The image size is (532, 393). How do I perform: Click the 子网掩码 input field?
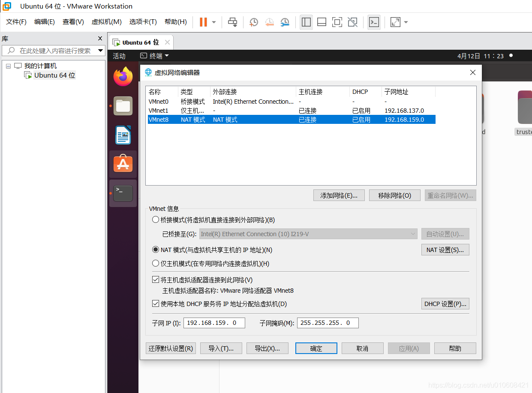click(328, 323)
